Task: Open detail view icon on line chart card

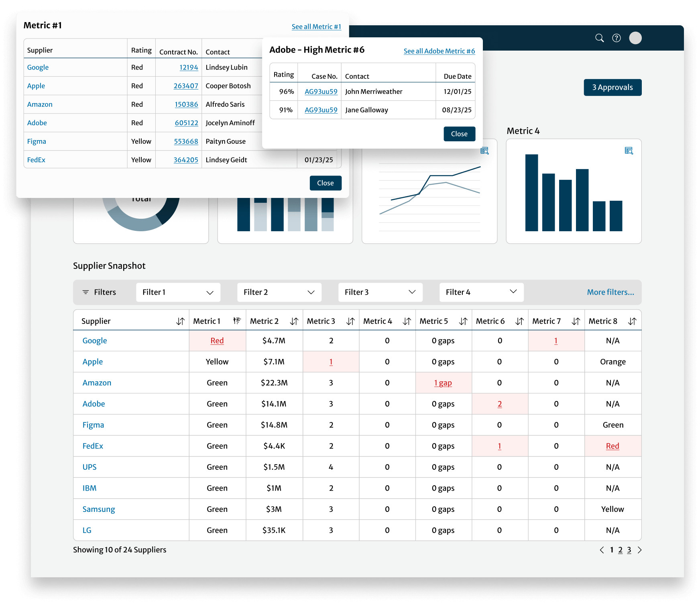Action: click(x=484, y=151)
